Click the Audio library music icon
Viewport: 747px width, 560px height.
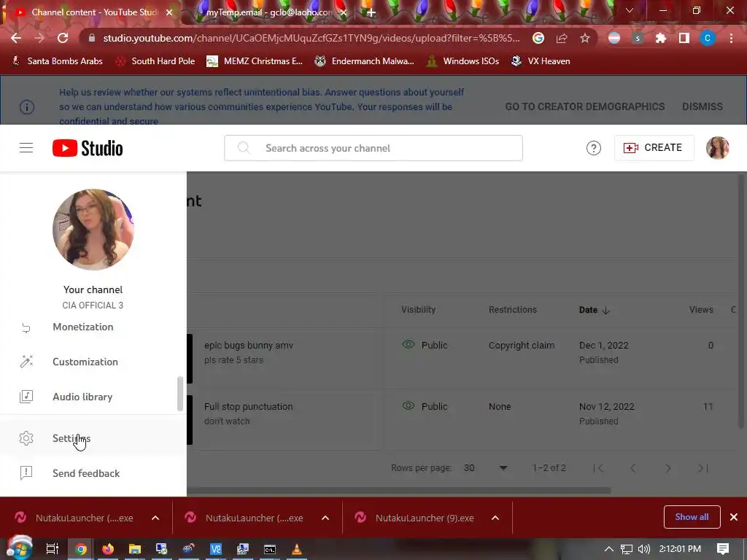(26, 396)
